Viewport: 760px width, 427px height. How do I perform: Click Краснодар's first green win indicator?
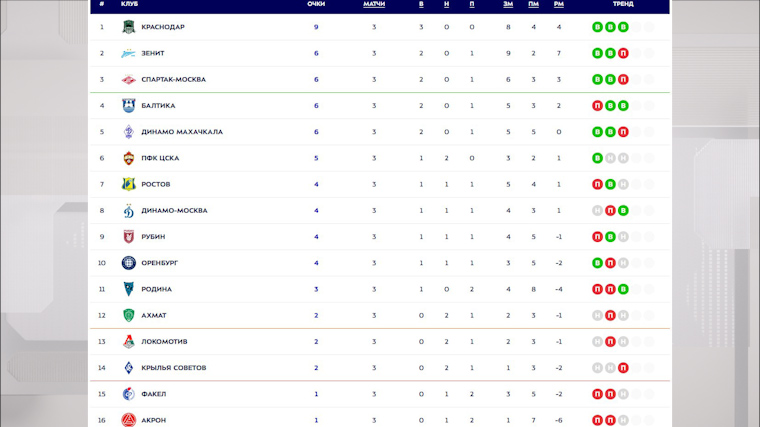click(x=598, y=27)
